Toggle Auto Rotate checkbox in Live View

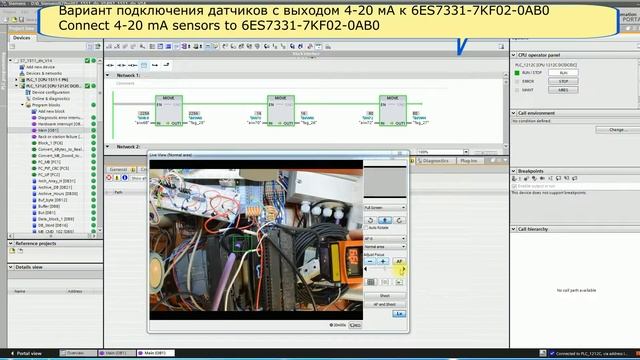[366, 227]
